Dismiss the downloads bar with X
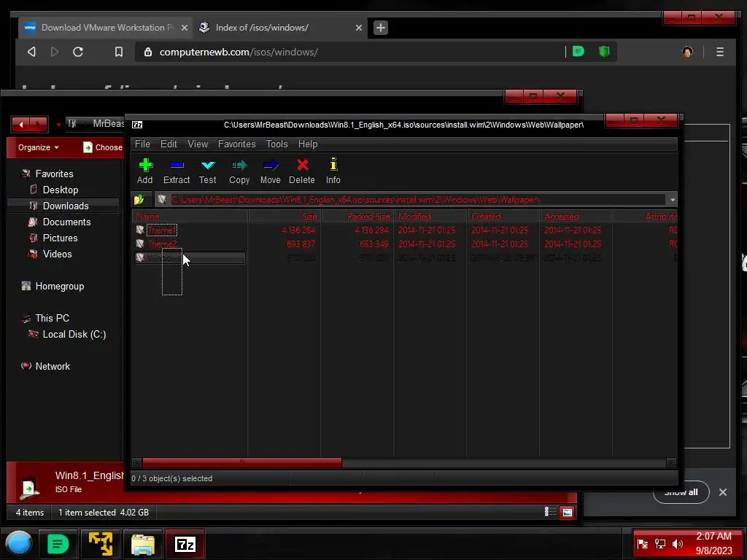This screenshot has height=560, width=747. click(722, 492)
